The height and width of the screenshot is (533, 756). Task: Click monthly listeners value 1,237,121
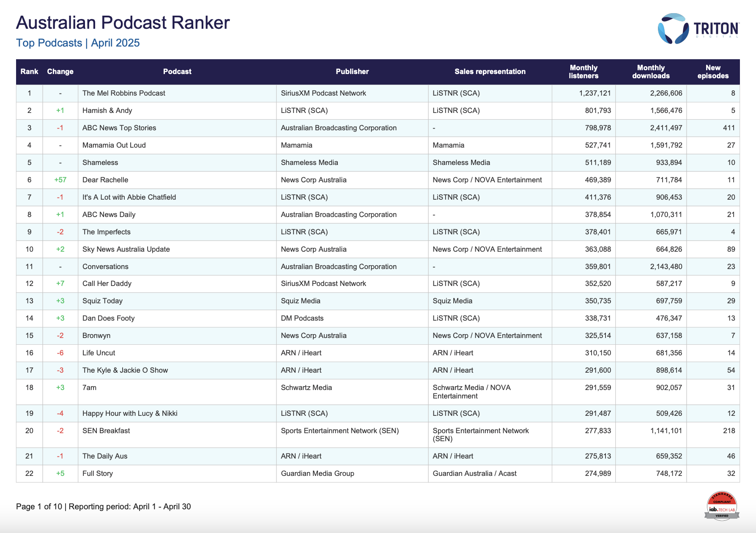tap(595, 93)
